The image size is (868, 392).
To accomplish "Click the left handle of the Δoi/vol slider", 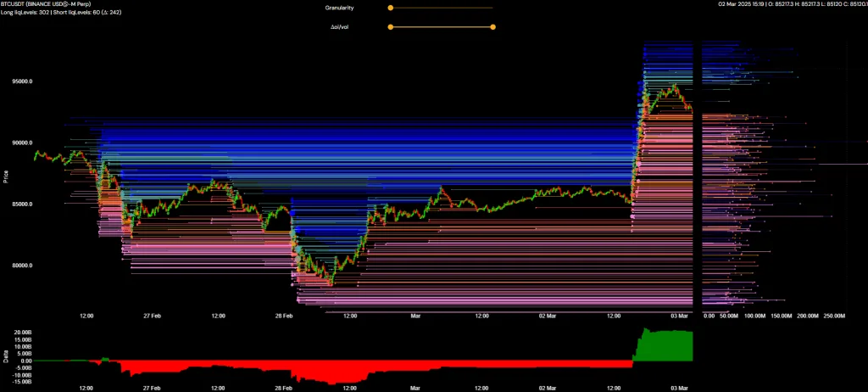I will pos(390,27).
